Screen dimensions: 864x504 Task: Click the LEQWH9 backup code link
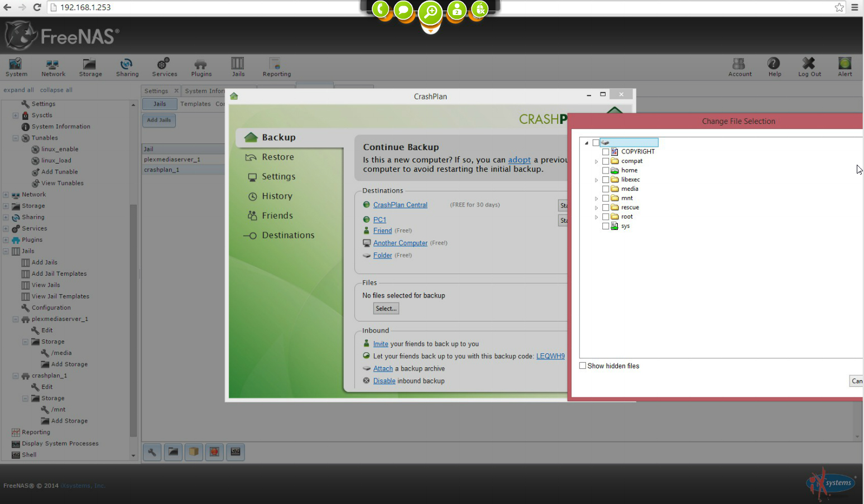550,356
